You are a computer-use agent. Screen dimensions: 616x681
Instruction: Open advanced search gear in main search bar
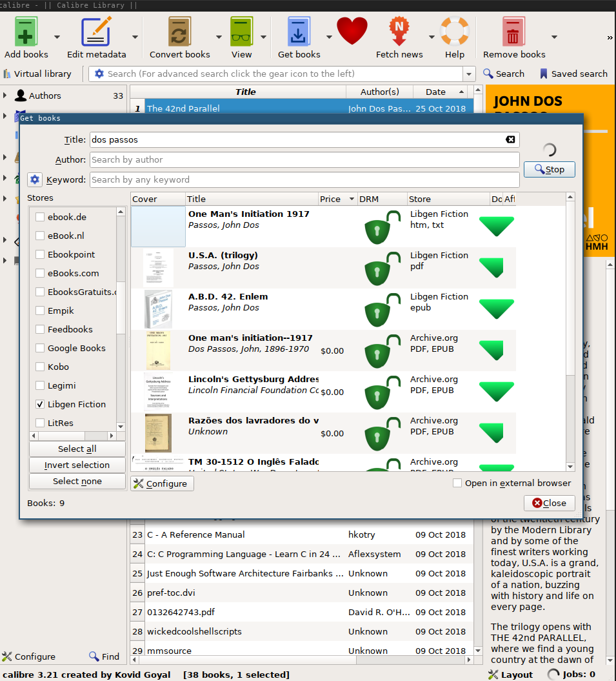(99, 74)
